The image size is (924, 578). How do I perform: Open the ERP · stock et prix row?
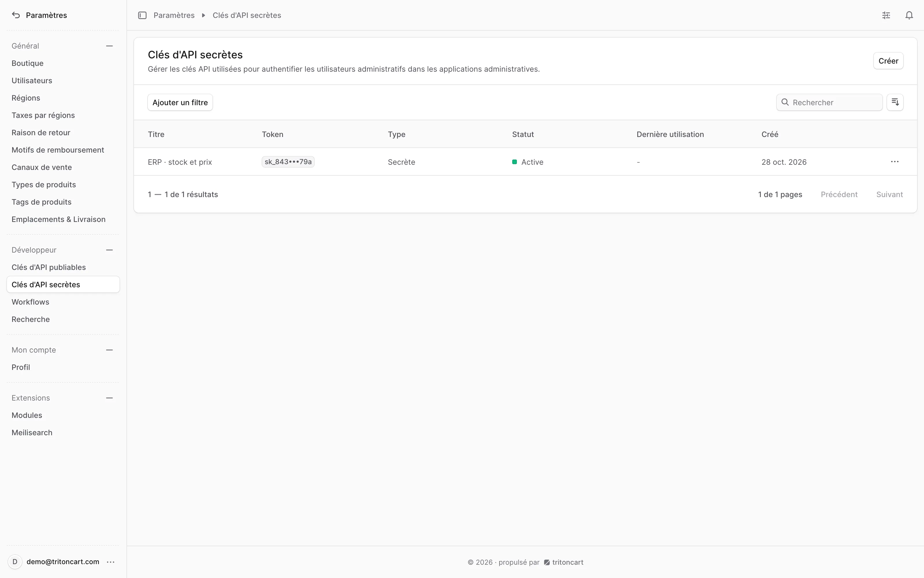tap(526, 162)
